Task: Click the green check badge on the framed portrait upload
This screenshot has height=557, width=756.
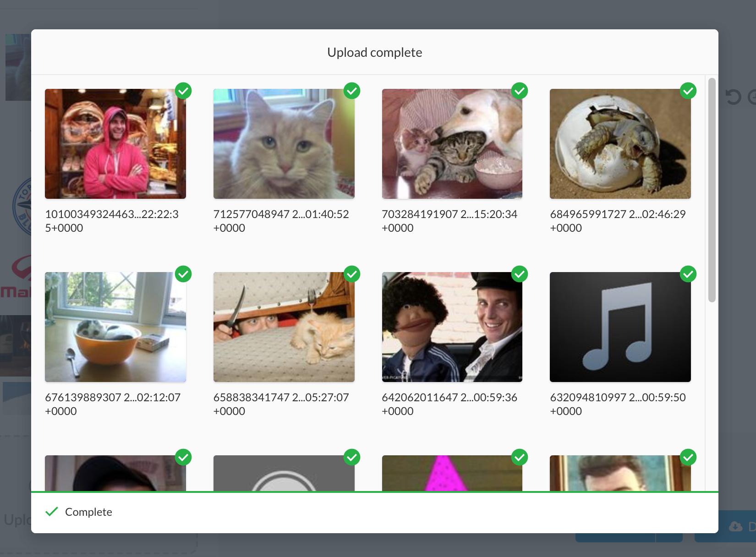Action: tap(689, 457)
